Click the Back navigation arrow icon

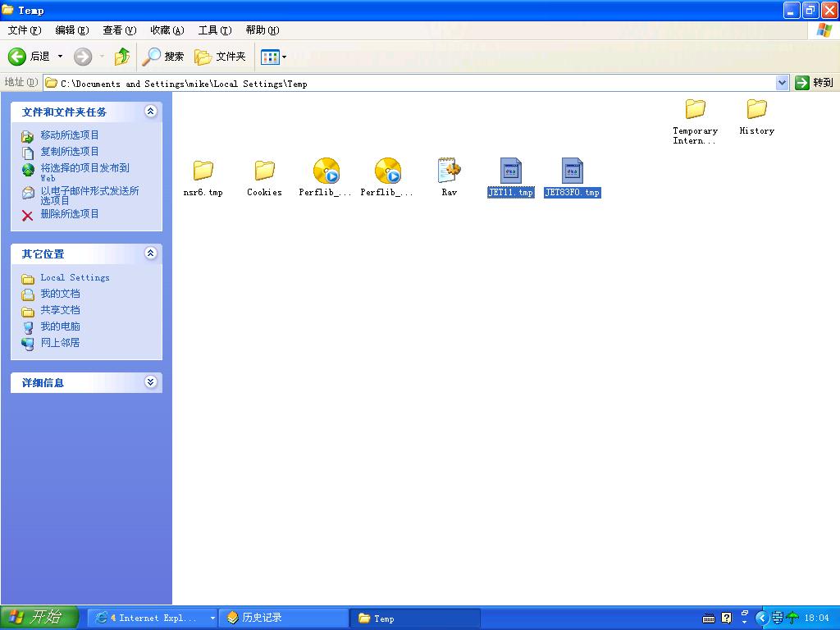(x=17, y=57)
